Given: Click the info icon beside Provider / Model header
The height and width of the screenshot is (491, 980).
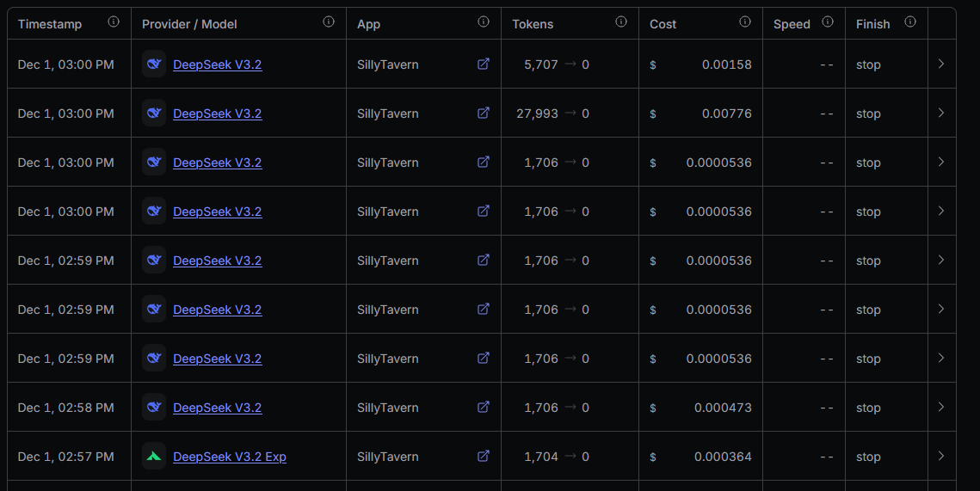Looking at the screenshot, I should (328, 21).
